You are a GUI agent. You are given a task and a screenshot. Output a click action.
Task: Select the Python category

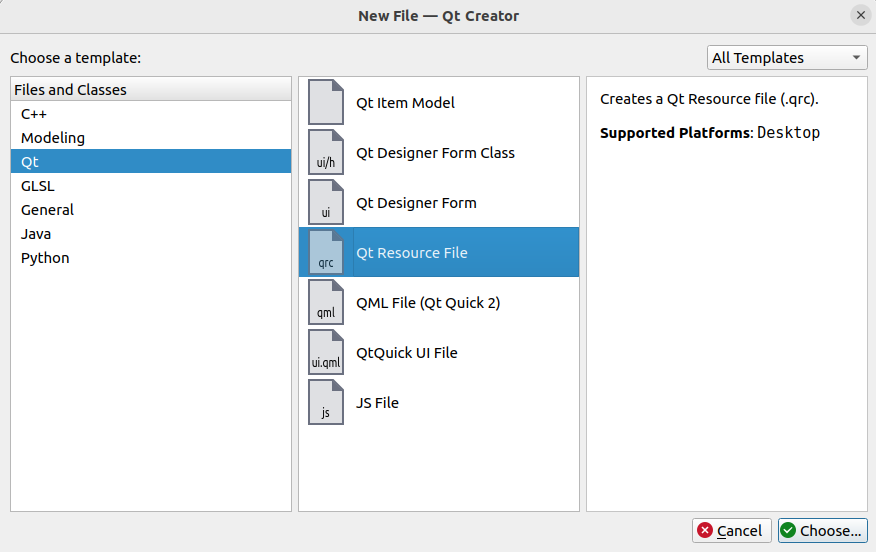tap(45, 258)
